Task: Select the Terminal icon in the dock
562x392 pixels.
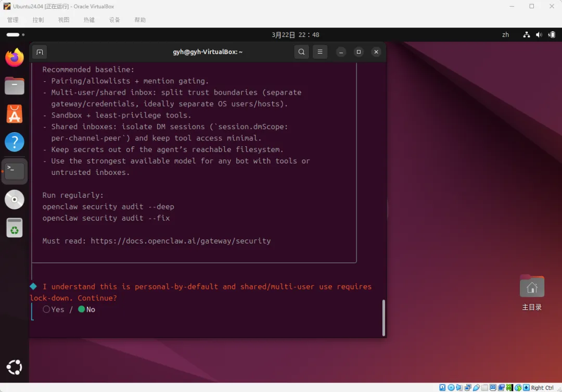Action: click(15, 171)
